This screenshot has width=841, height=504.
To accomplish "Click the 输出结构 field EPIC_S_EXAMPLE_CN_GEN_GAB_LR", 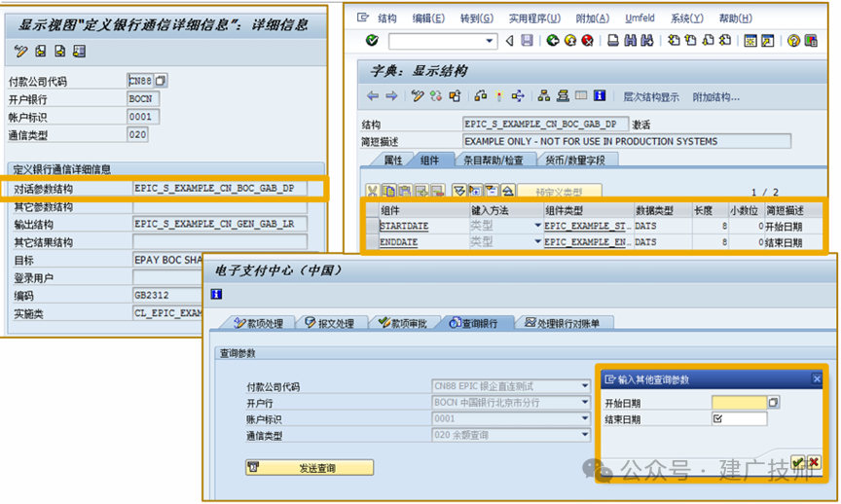I will coord(219,224).
